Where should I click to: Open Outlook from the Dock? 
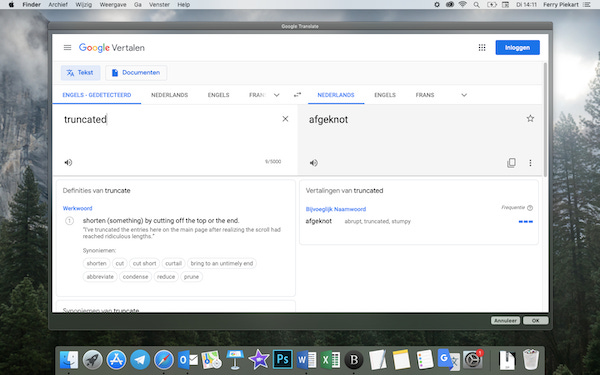coord(188,360)
